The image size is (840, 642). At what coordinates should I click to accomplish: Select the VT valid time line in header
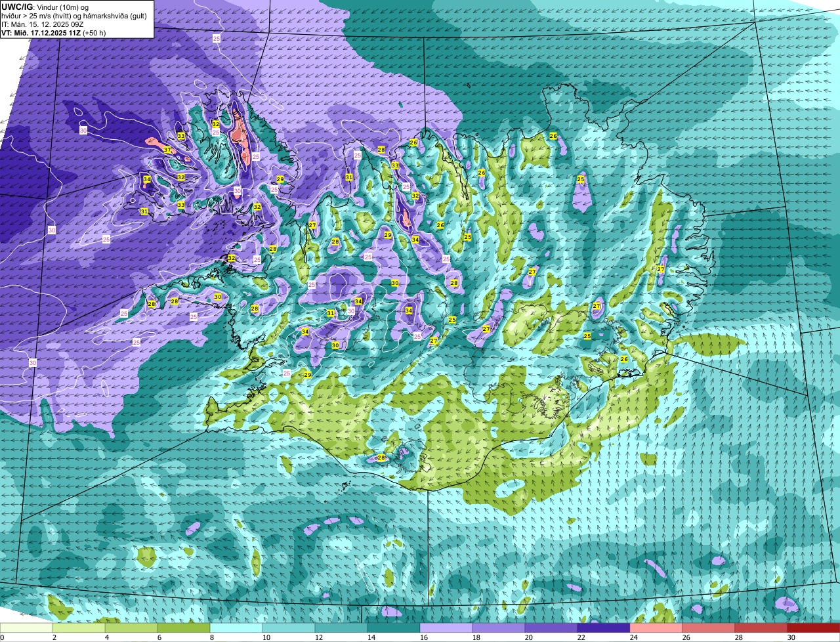[x=53, y=32]
